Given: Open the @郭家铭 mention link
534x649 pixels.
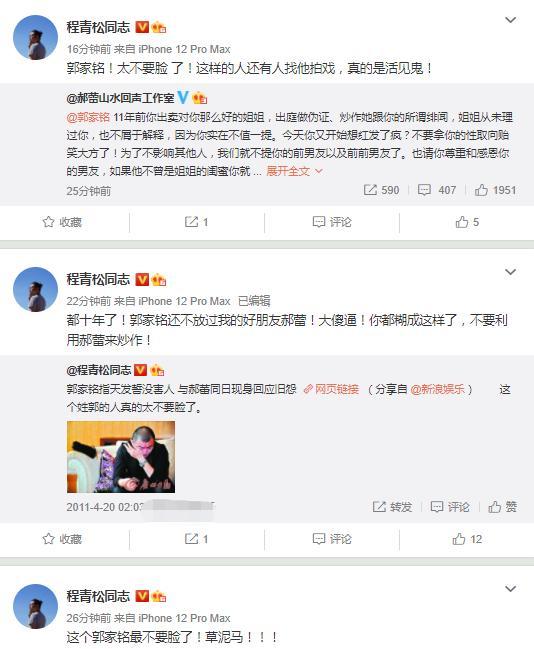Looking at the screenshot, I should tap(88, 117).
